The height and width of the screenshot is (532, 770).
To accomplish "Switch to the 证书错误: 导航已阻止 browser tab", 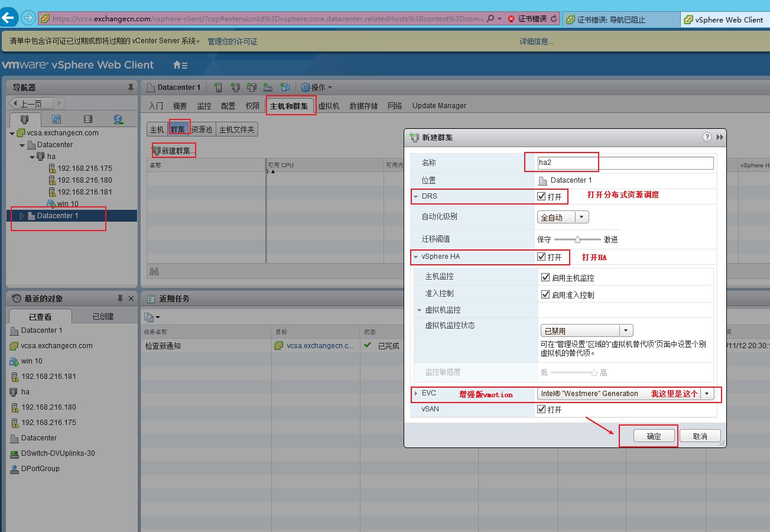I will coord(620,19).
